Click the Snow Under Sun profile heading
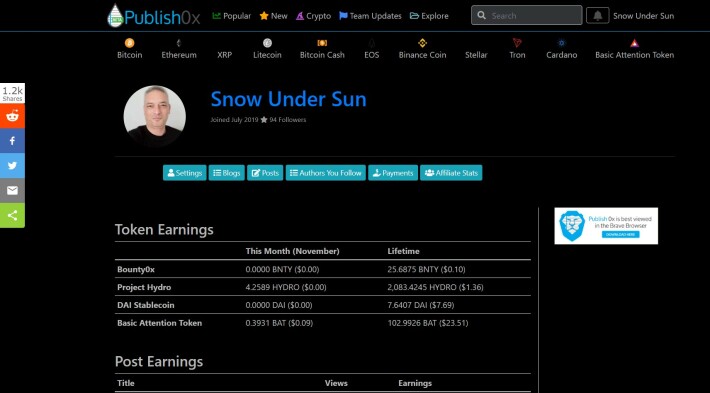The image size is (710, 393). click(x=288, y=99)
